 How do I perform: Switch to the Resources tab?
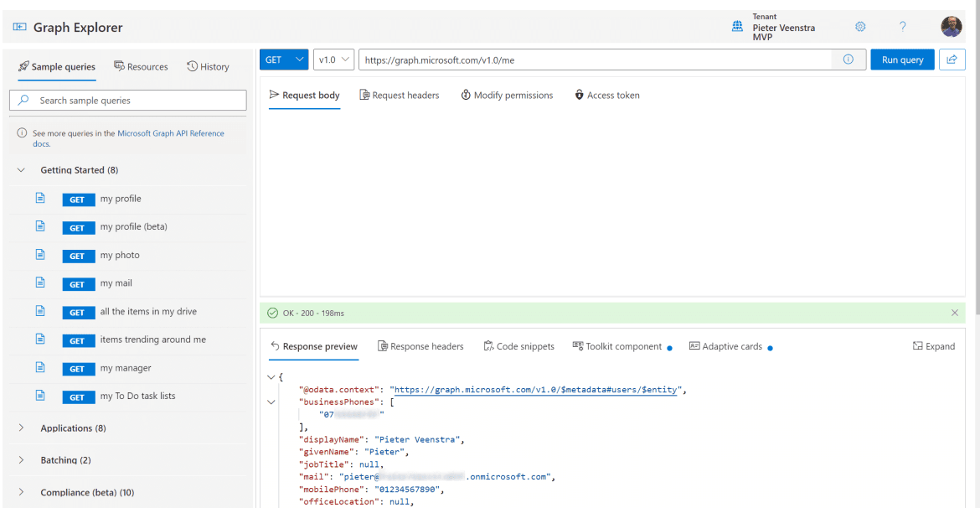pos(142,66)
